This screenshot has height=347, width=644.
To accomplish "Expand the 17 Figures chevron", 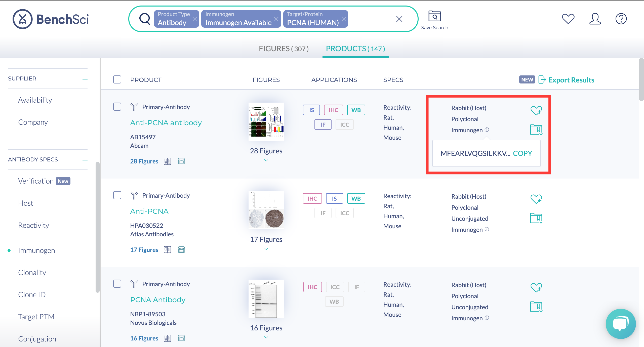I will (266, 249).
